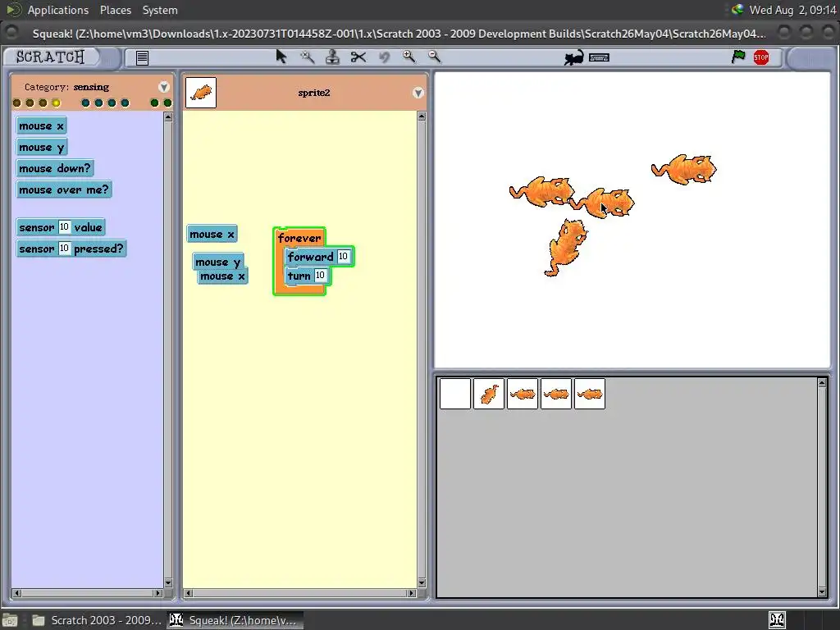Click the leftmost cat sprite on stage
840x630 pixels.
(541, 191)
